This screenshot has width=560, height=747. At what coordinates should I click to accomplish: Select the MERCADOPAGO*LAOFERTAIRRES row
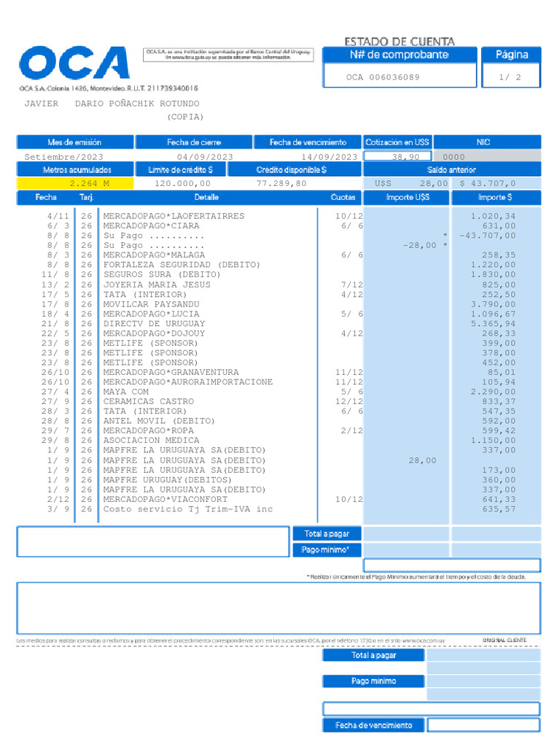281,216
